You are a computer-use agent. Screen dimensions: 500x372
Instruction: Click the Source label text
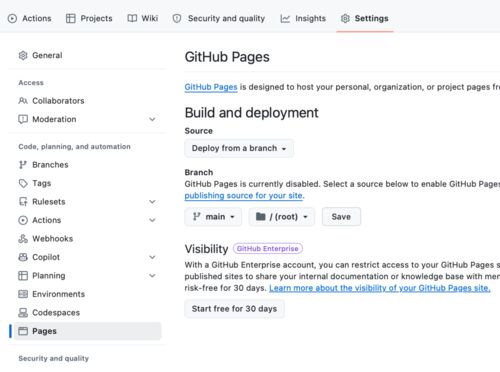coord(199,131)
